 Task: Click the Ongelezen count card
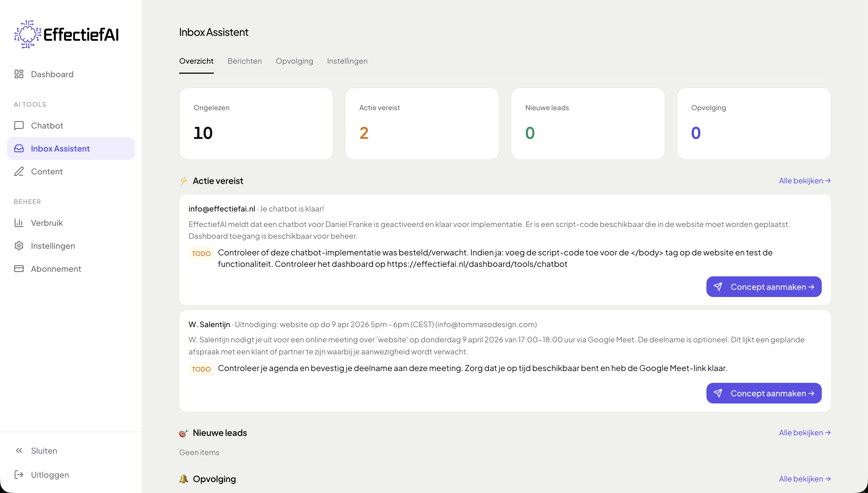(256, 124)
